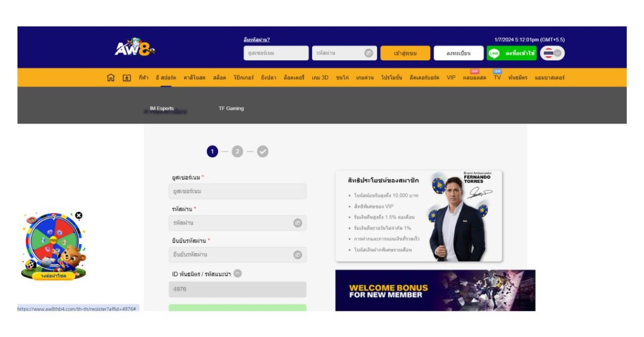The height and width of the screenshot is (337, 644).
Task: Open the Thai flag language dropdown
Action: 552,53
